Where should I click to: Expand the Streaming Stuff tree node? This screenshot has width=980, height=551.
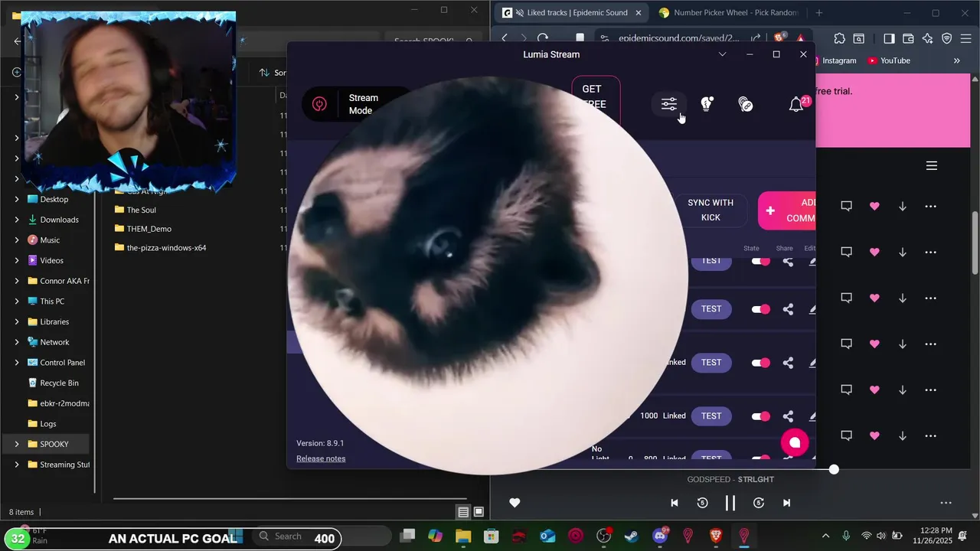(17, 465)
